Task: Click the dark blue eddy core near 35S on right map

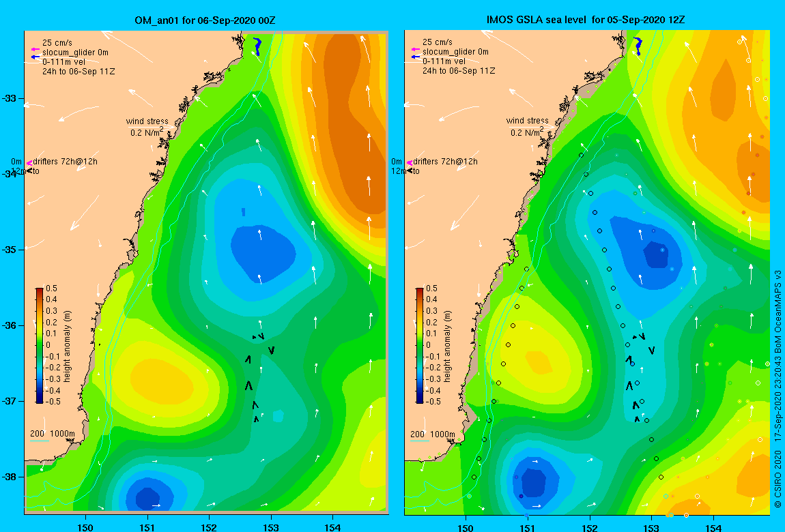Action: click(x=656, y=254)
